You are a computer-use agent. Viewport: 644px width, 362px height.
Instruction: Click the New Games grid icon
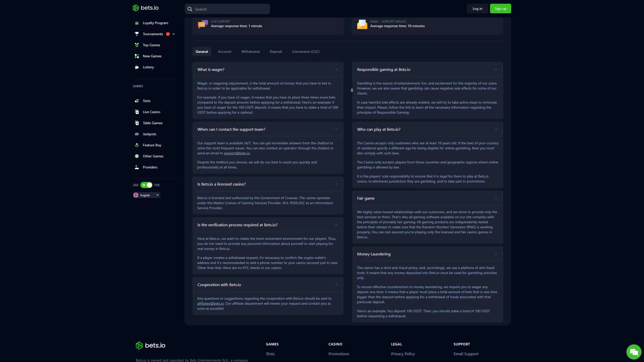tap(137, 56)
